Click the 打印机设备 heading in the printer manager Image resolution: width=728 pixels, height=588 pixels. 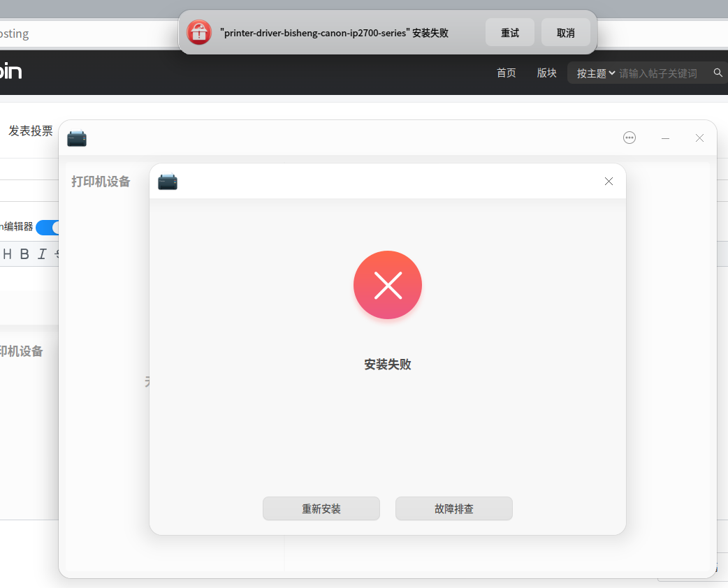coord(101,182)
